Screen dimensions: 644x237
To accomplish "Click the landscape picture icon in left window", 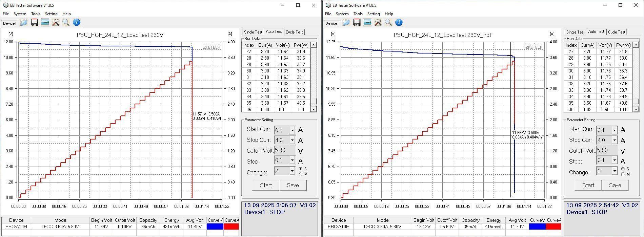I will (45, 23).
